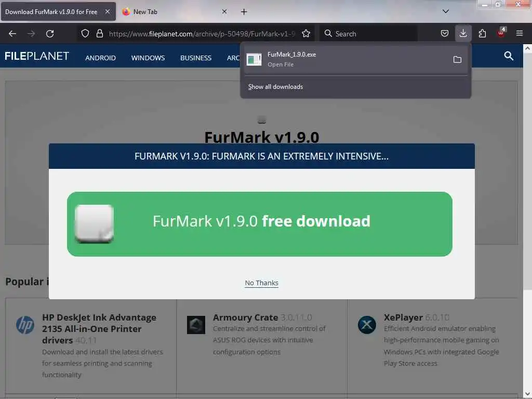Viewport: 532px width, 399px height.
Task: Click the page scrollbar down arrow
Action: pyautogui.click(x=527, y=394)
